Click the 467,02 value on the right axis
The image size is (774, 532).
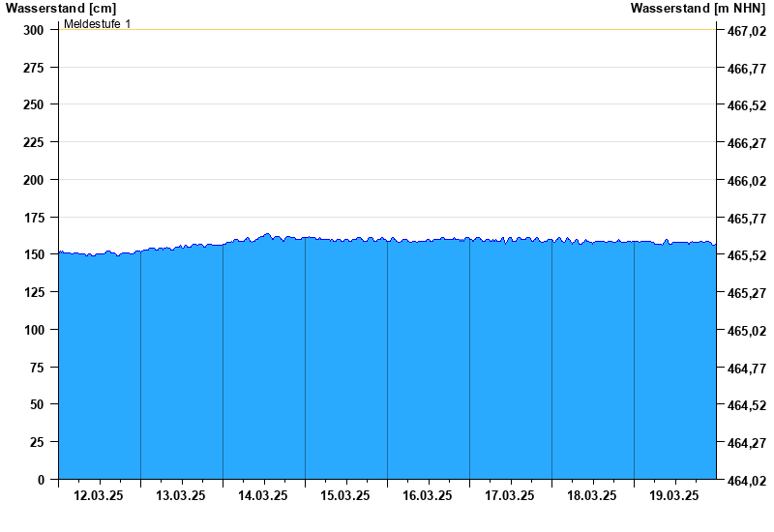(747, 31)
